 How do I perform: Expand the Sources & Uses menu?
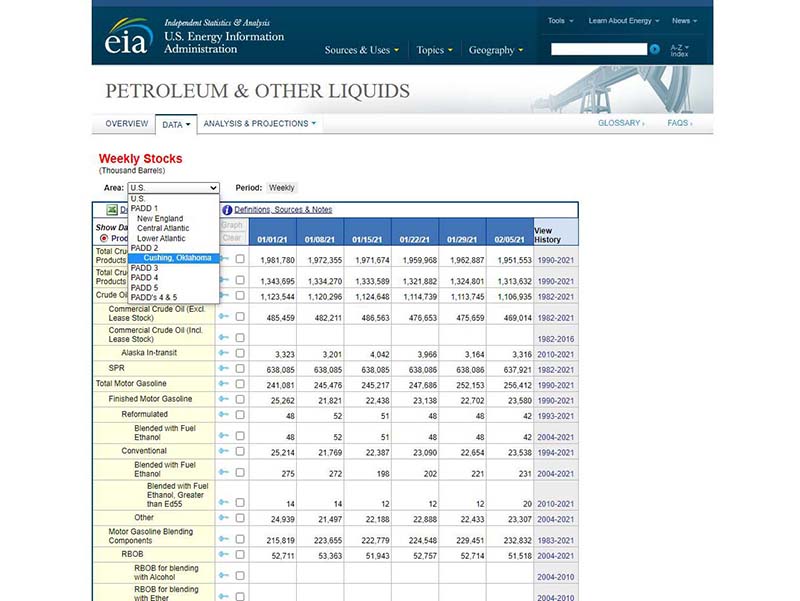tap(362, 50)
